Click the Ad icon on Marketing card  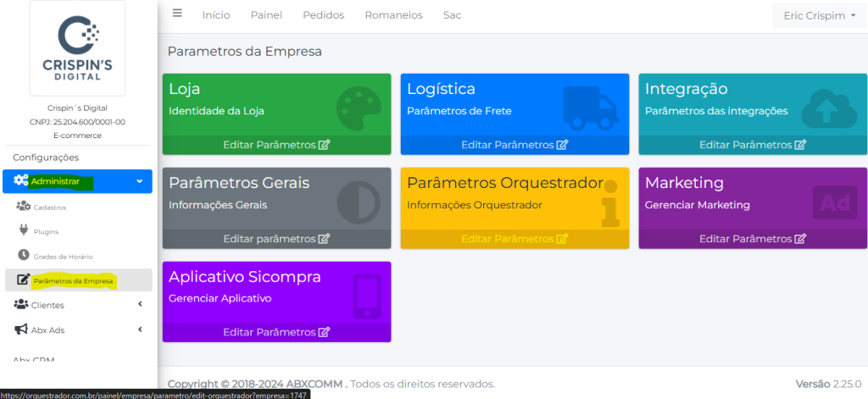(834, 202)
